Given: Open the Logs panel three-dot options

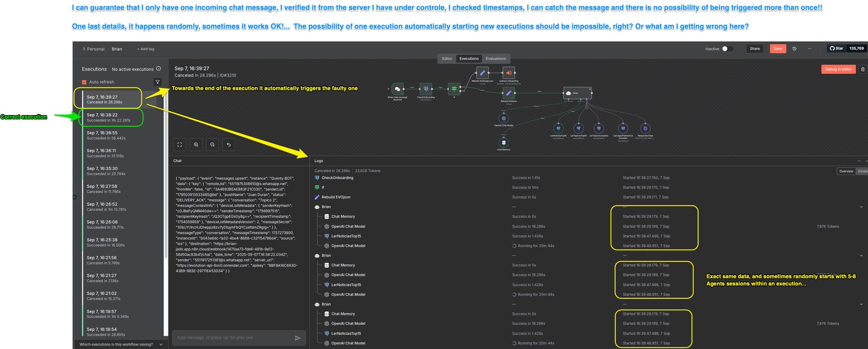Looking at the screenshot, I should click(x=859, y=161).
